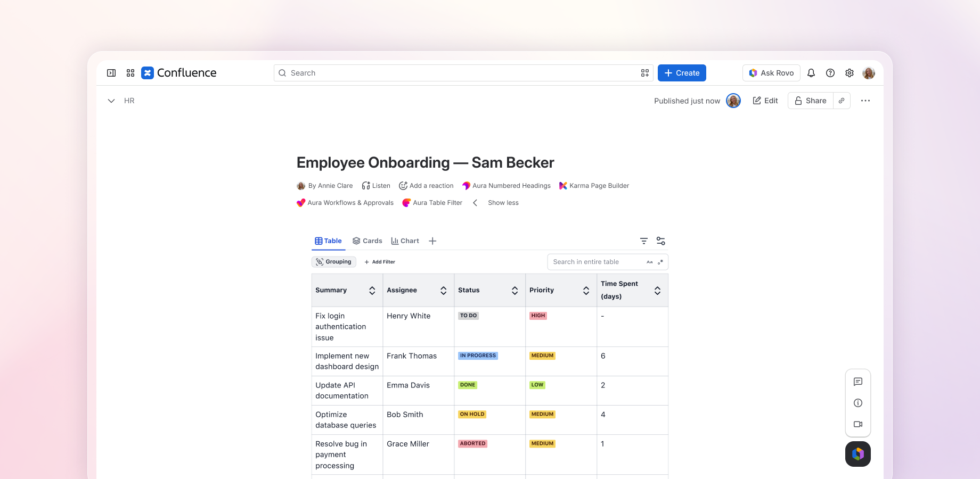Click the video recording icon
980x479 pixels.
tap(858, 424)
